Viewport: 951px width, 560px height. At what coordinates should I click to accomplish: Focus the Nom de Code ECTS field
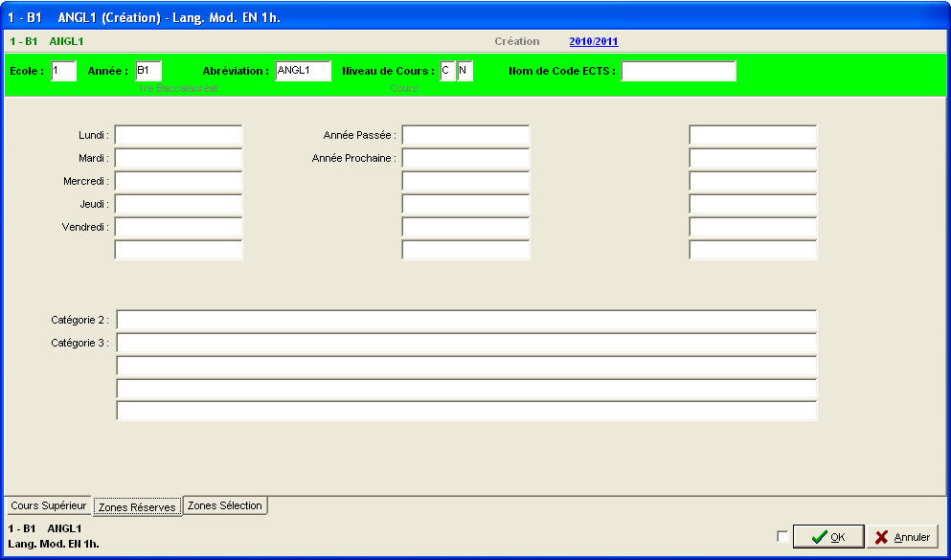coord(679,71)
